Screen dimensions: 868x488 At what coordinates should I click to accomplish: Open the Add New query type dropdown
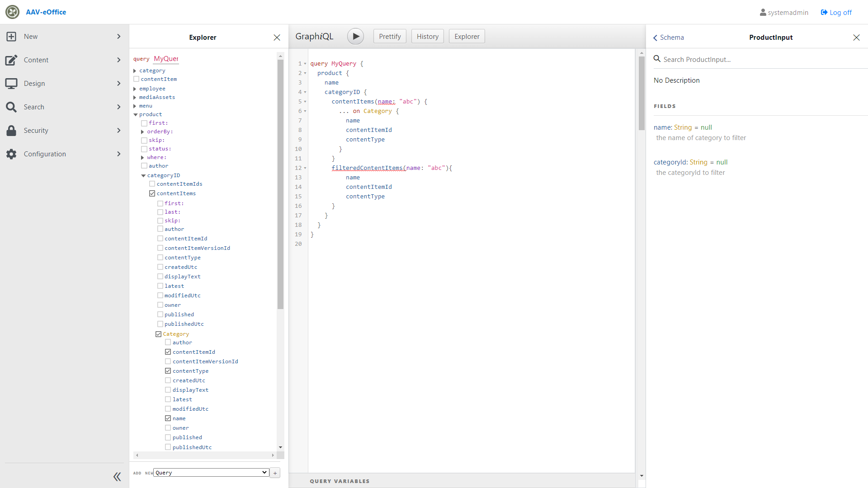(x=210, y=472)
